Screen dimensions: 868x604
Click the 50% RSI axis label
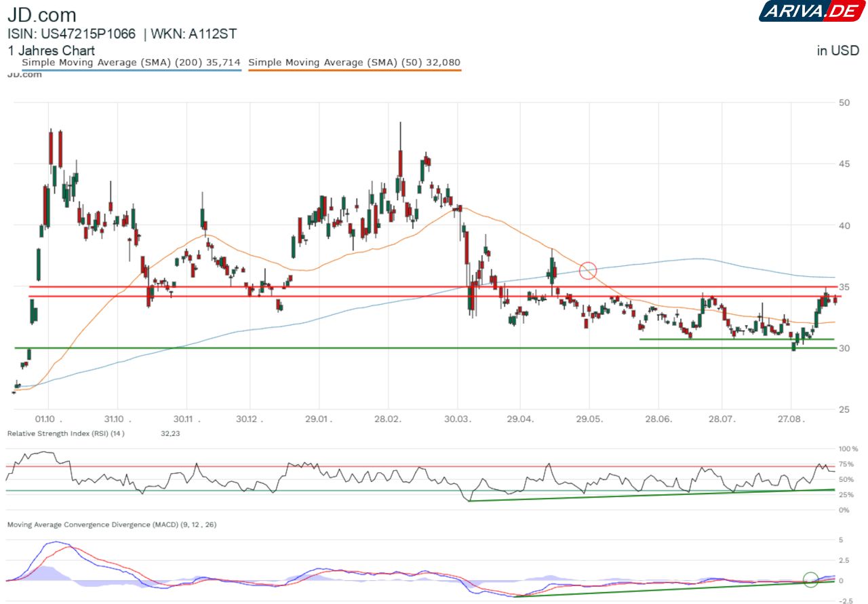(846, 480)
